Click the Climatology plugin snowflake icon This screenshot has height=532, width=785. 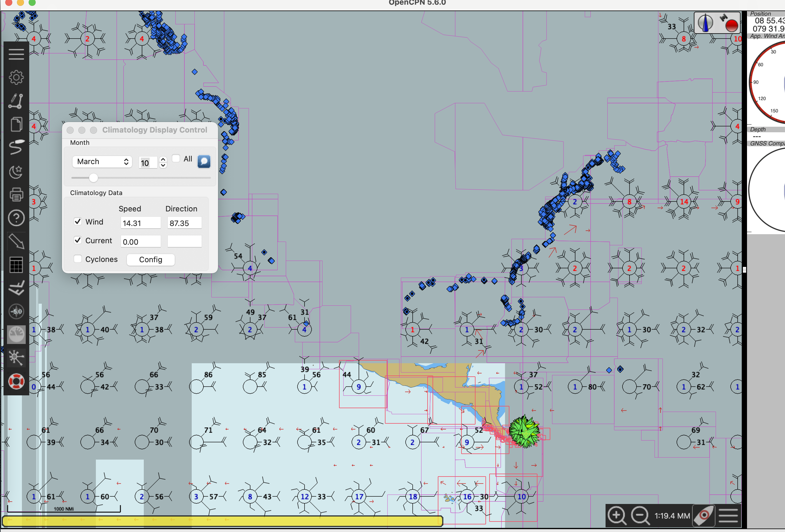click(x=16, y=358)
